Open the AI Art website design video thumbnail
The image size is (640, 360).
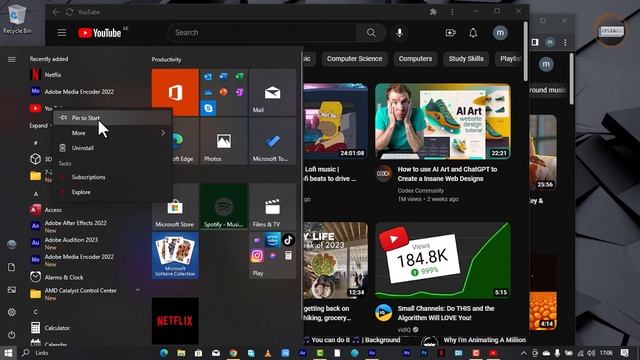pos(443,121)
